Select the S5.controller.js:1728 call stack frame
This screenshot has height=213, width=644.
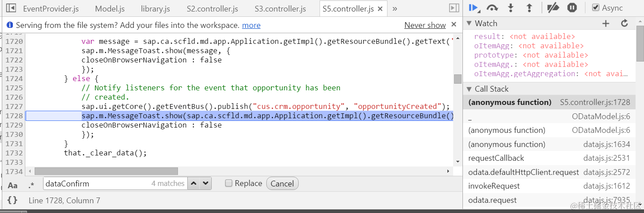tap(549, 102)
